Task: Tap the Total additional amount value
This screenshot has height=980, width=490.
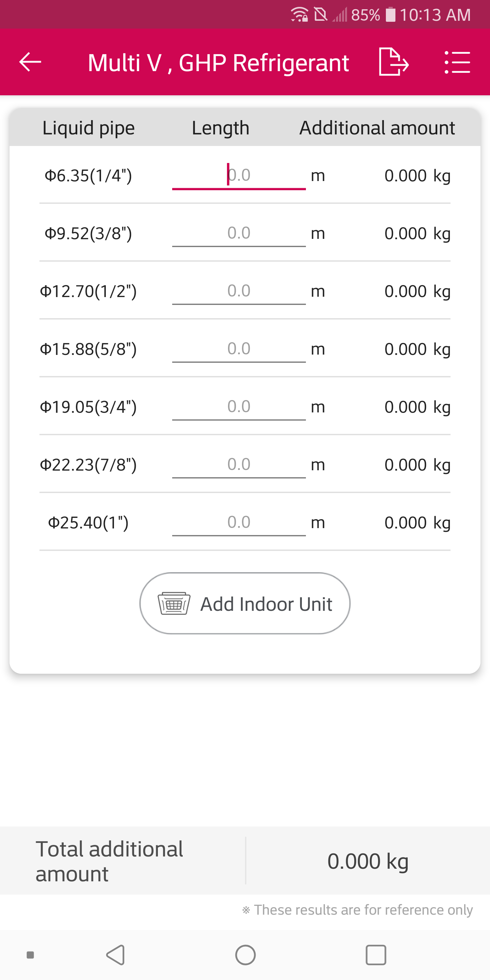Action: 368,861
